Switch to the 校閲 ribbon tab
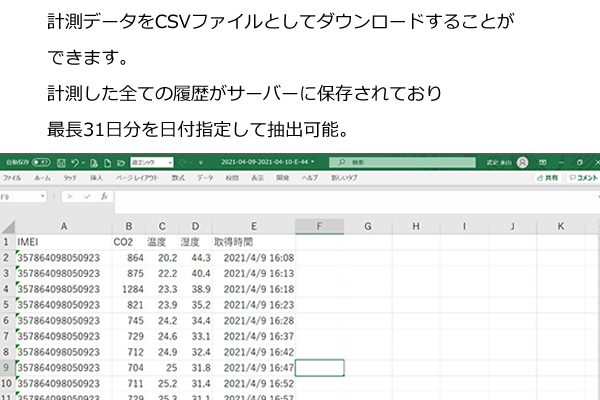The width and height of the screenshot is (600, 400). tap(232, 178)
